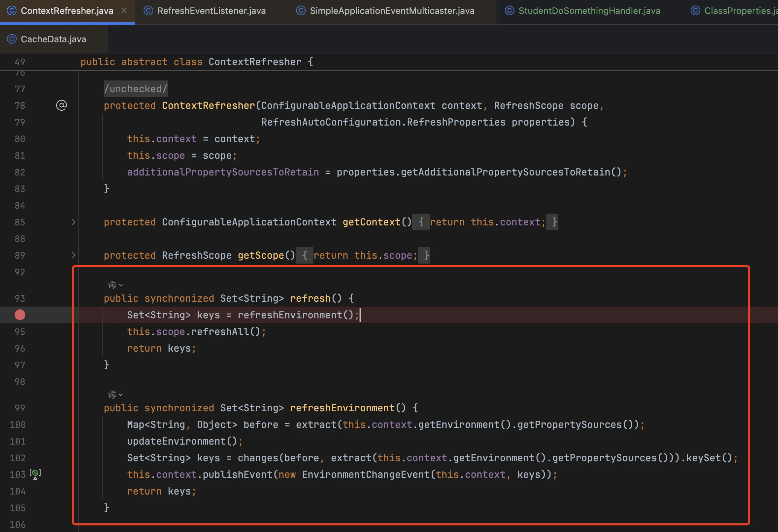Expand the folded /unchecked/ annotation
The width and height of the screenshot is (778, 532).
coord(136,89)
